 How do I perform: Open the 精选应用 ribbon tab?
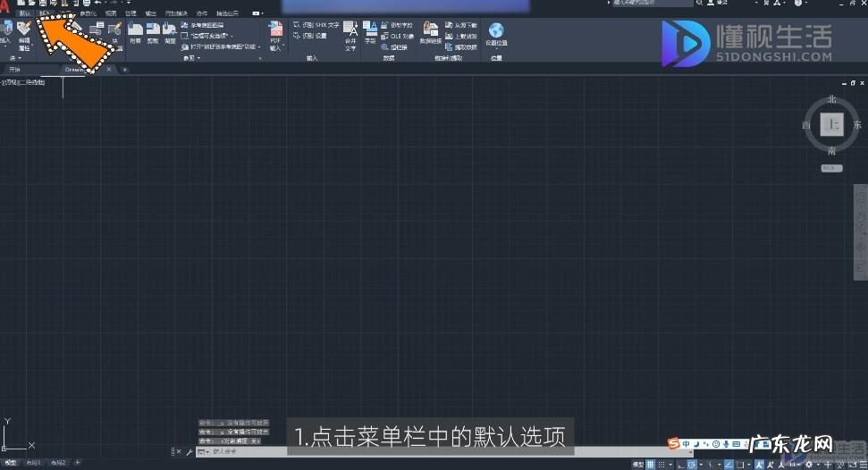(227, 13)
